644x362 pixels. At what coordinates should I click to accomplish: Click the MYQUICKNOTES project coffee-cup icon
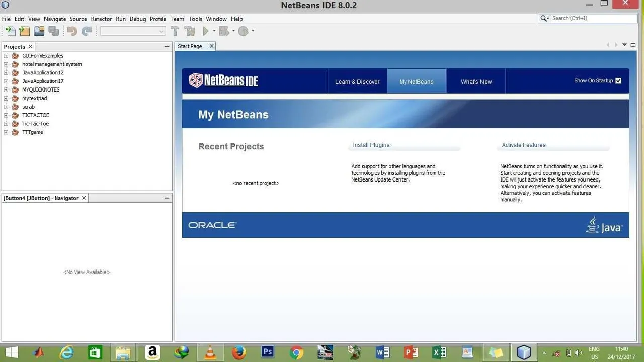point(15,89)
